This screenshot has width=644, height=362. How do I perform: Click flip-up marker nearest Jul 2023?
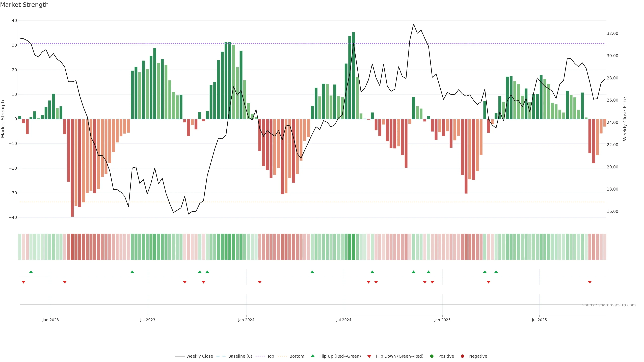[x=132, y=272]
